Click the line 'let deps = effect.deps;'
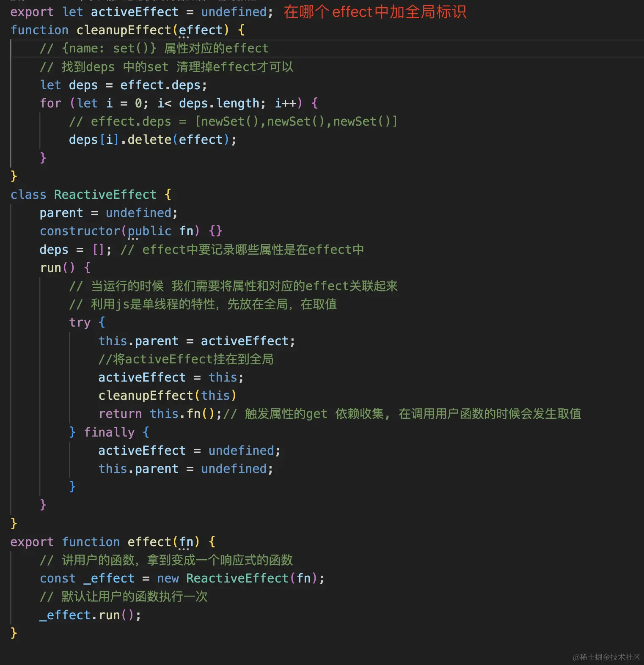Screen dimensions: 644x665 click(124, 85)
